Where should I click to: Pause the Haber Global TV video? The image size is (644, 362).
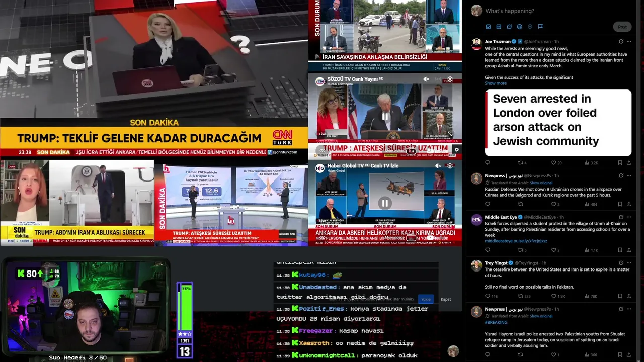385,203
